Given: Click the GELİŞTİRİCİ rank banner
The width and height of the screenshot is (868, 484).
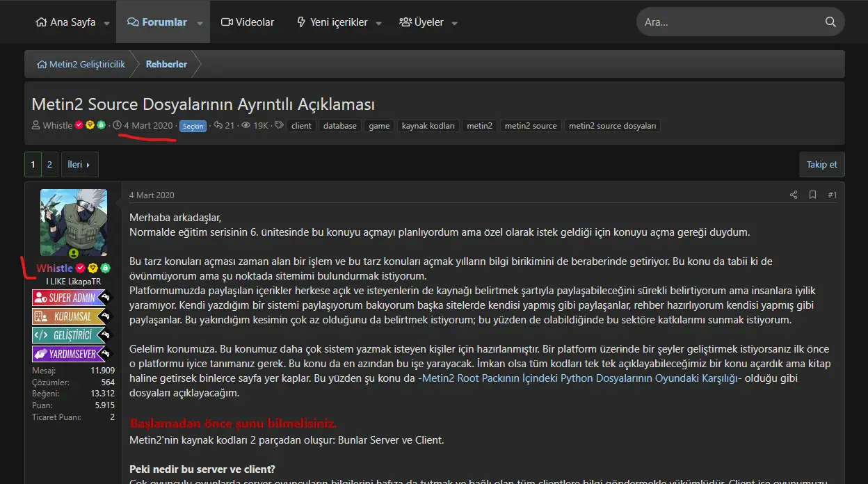Looking at the screenshot, I should pos(73,335).
